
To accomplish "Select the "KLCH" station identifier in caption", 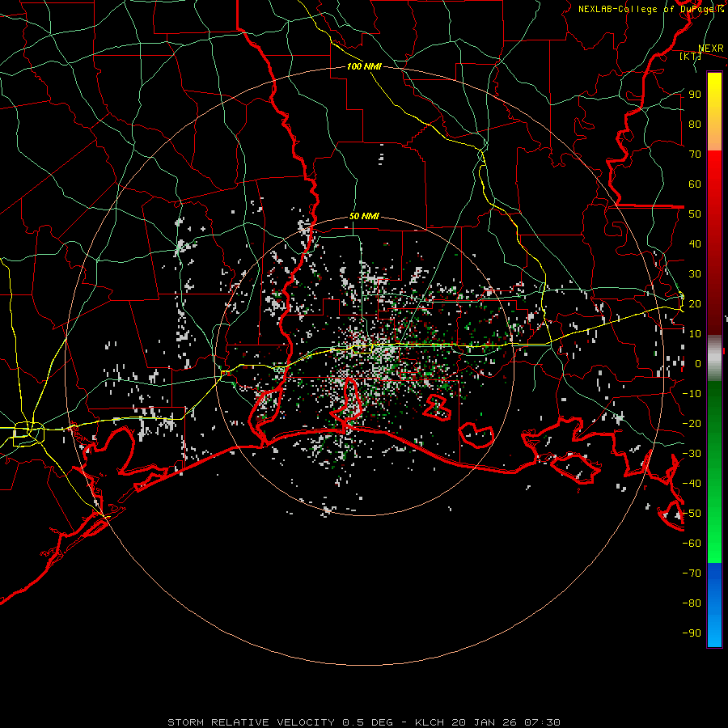I will [x=430, y=722].
